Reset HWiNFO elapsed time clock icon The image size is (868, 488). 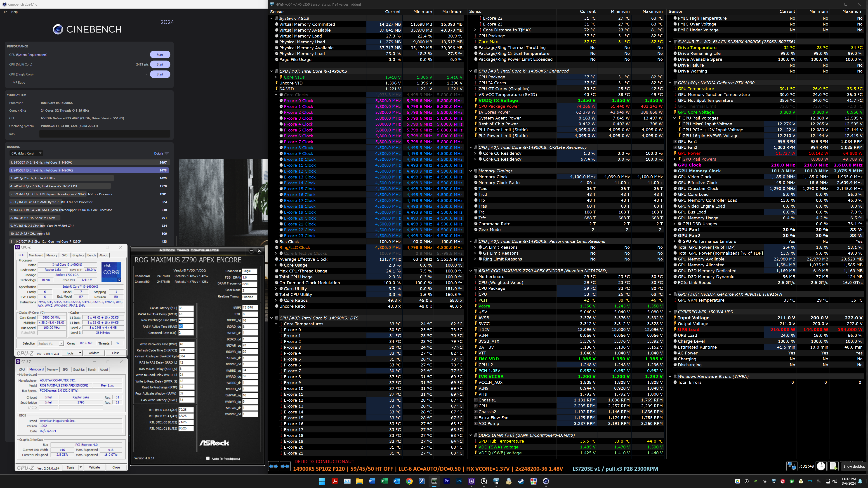tap(821, 466)
